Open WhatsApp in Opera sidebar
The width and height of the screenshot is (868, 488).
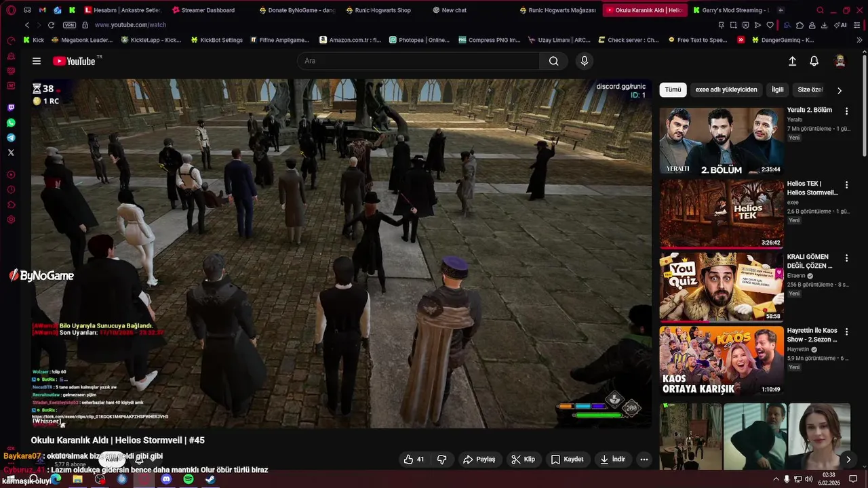click(x=11, y=123)
